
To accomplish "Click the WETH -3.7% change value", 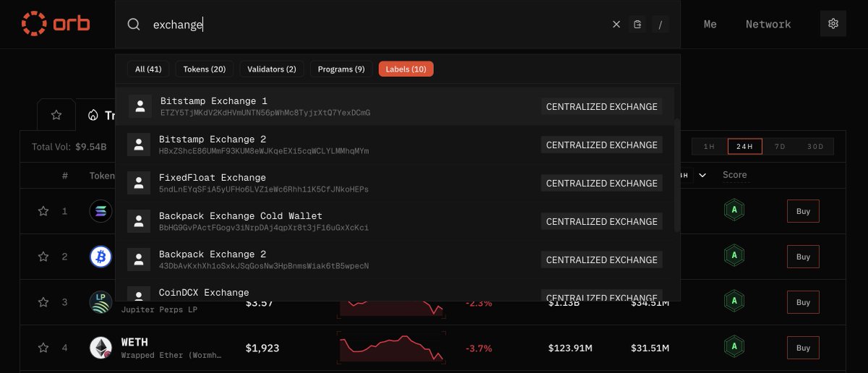I will [479, 348].
